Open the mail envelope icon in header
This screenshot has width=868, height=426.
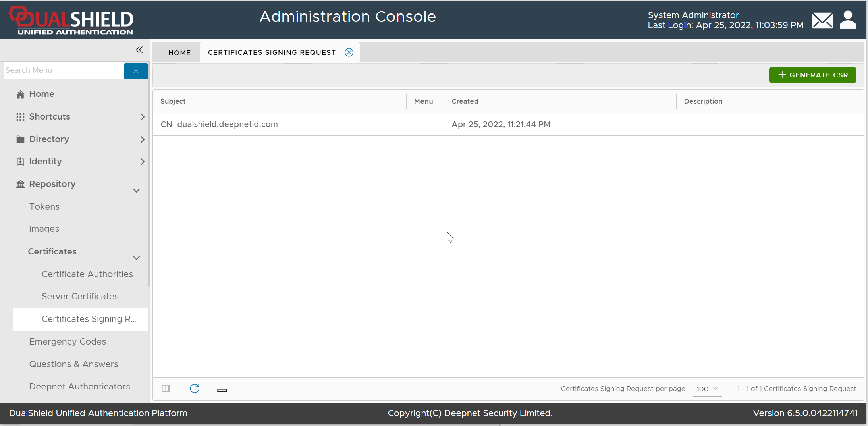point(822,20)
